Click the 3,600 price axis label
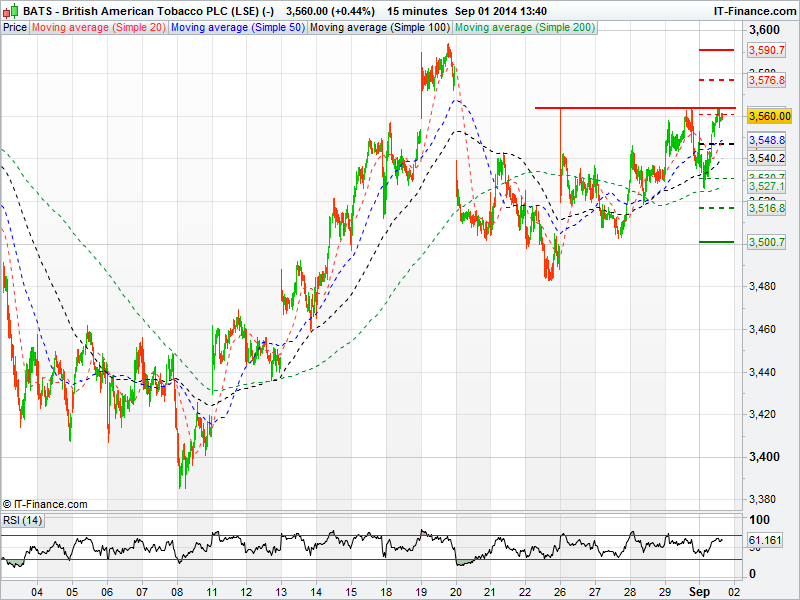The height and width of the screenshot is (600, 800). click(x=764, y=30)
